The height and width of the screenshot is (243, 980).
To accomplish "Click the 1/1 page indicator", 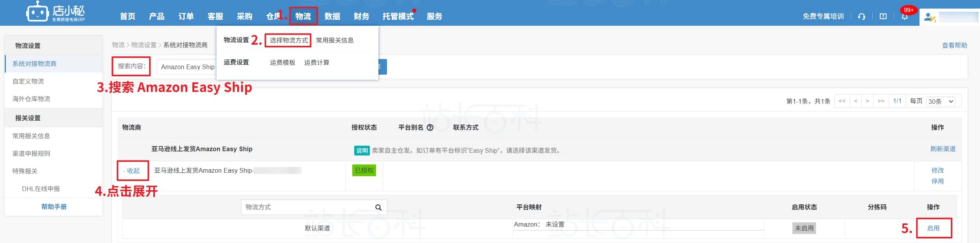I will (897, 101).
